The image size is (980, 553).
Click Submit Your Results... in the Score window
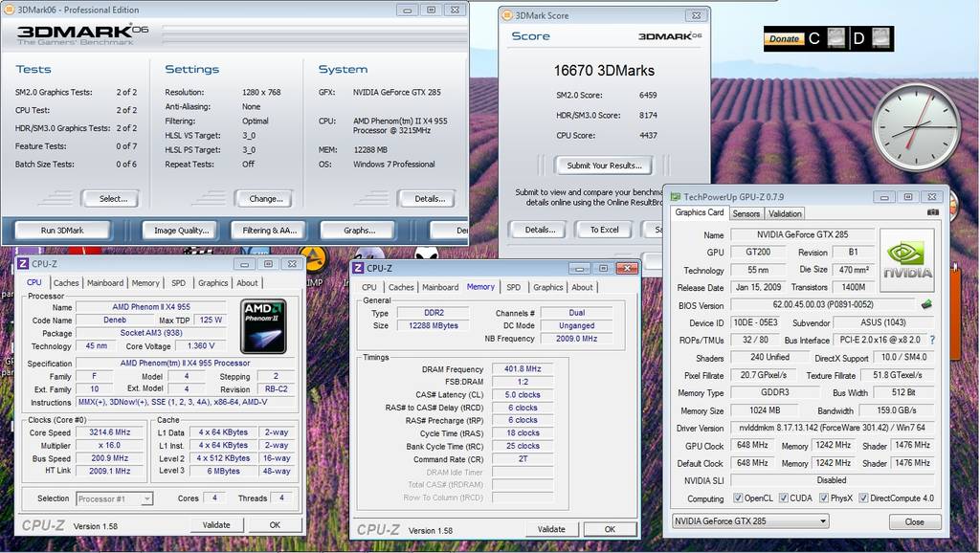(604, 166)
